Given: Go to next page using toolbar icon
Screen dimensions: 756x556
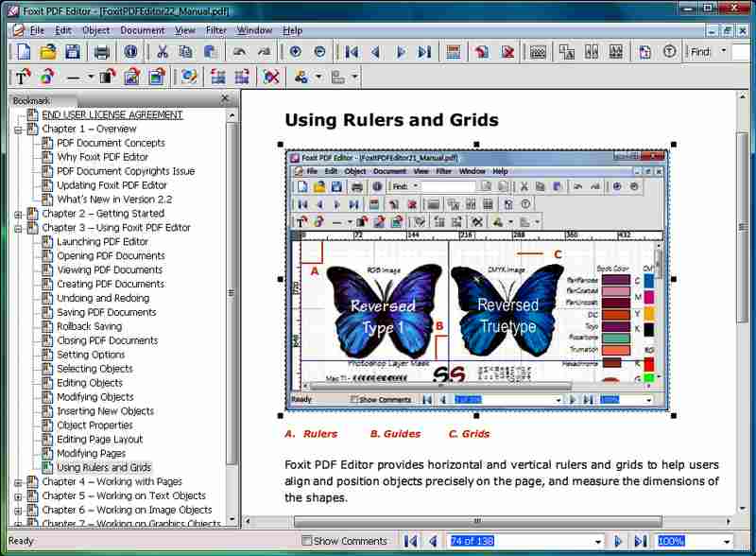Looking at the screenshot, I should point(400,52).
